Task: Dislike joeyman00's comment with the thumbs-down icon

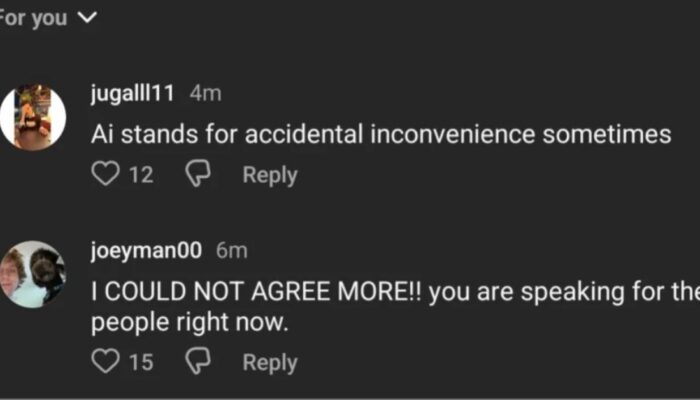Action: tap(197, 362)
